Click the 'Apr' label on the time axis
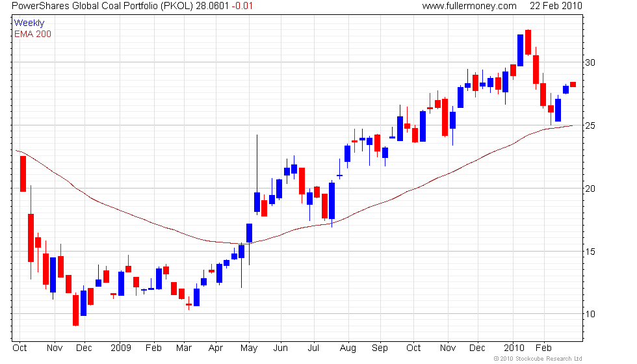637x364 pixels. click(x=215, y=348)
